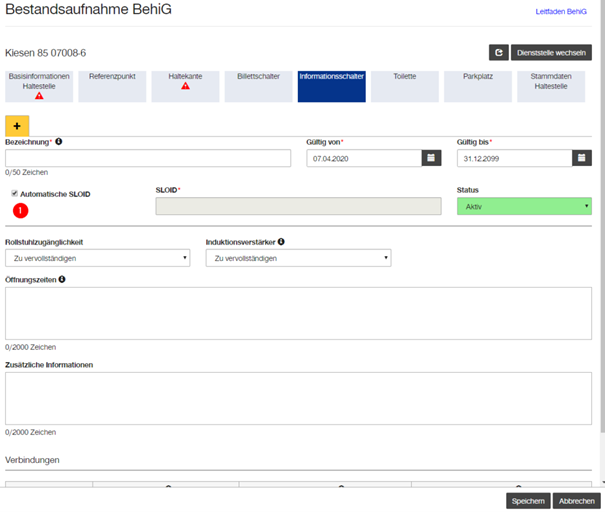
Task: Click the yellow plus button to add entry
Action: (17, 126)
